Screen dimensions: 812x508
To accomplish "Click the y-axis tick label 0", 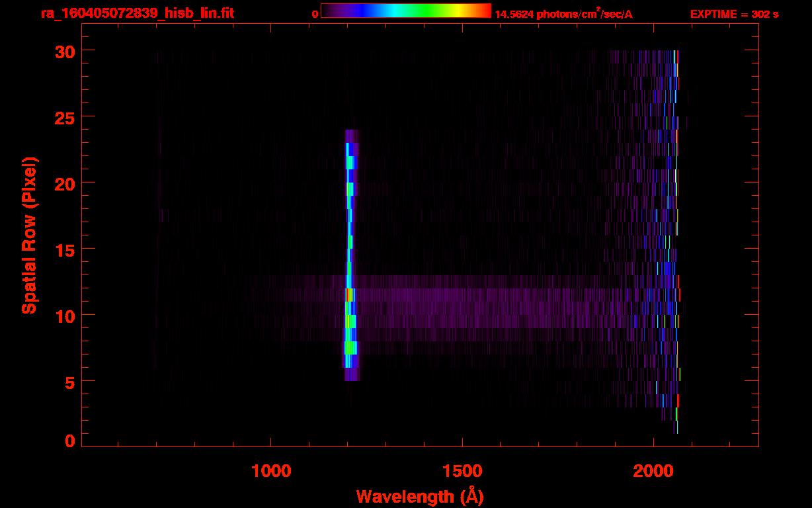I will (70, 441).
